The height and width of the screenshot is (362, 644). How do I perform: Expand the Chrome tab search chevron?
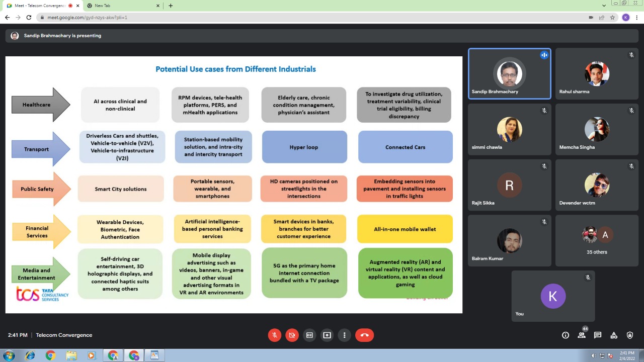(x=604, y=6)
